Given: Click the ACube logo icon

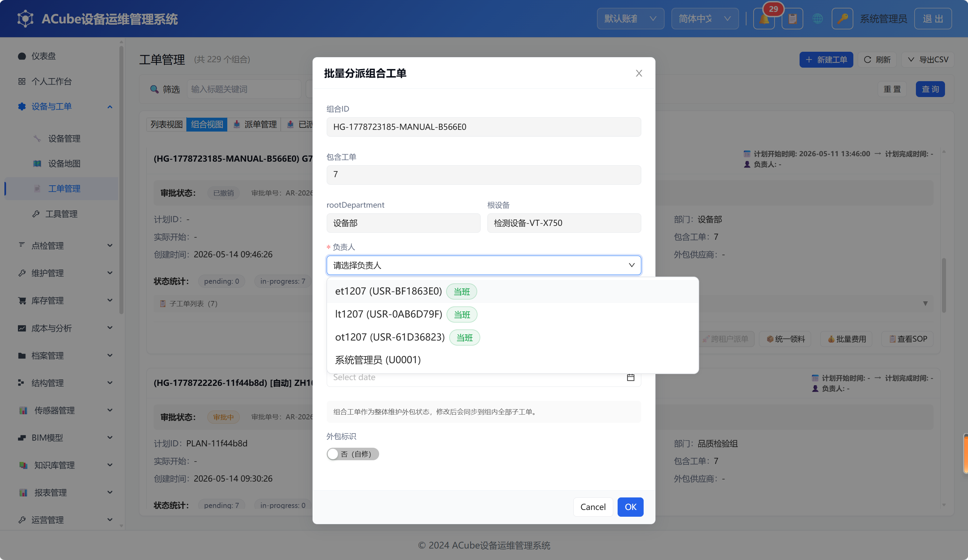Looking at the screenshot, I should [x=25, y=19].
